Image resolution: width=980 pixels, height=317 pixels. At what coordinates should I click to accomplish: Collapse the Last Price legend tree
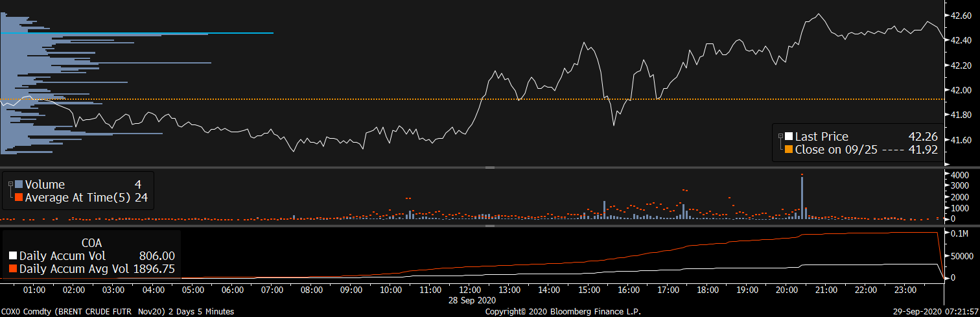click(x=780, y=136)
